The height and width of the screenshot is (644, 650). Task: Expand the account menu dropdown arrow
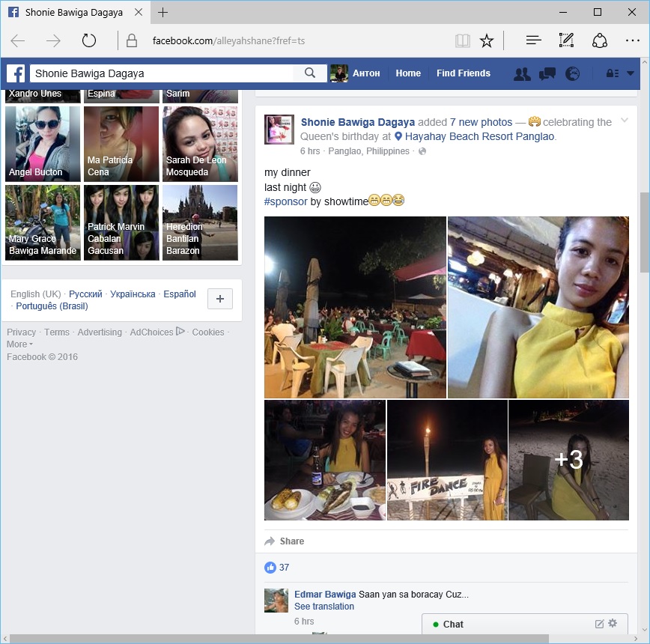point(631,73)
